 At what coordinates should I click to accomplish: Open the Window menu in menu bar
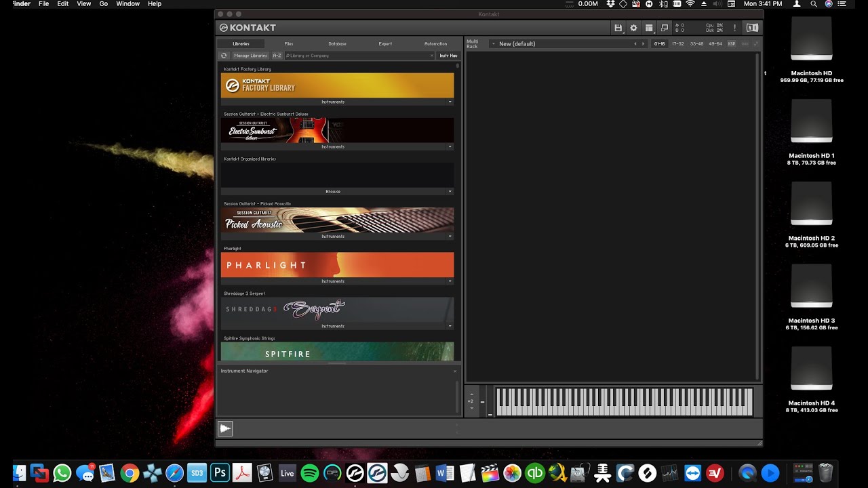click(x=127, y=4)
